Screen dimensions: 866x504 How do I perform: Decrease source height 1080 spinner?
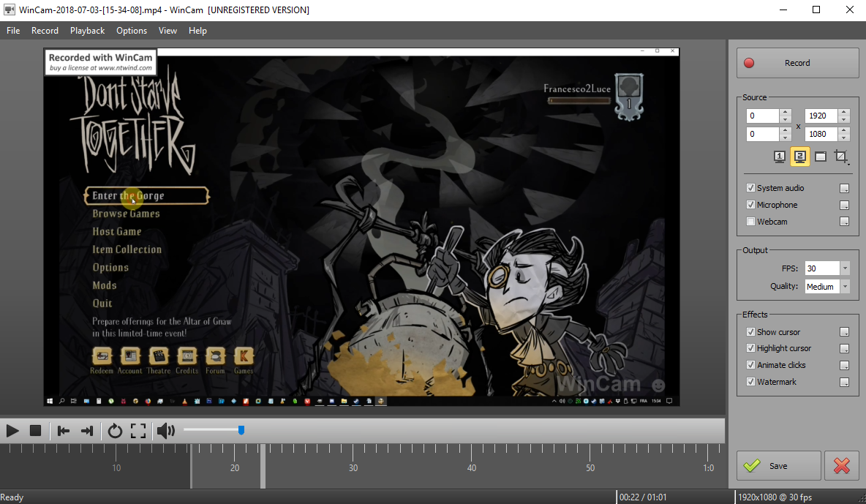click(843, 137)
